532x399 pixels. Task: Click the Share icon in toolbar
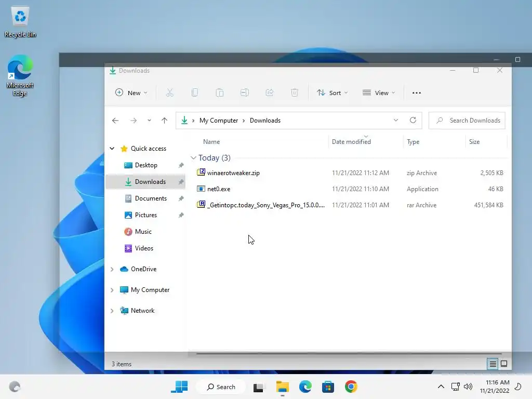pyautogui.click(x=270, y=92)
